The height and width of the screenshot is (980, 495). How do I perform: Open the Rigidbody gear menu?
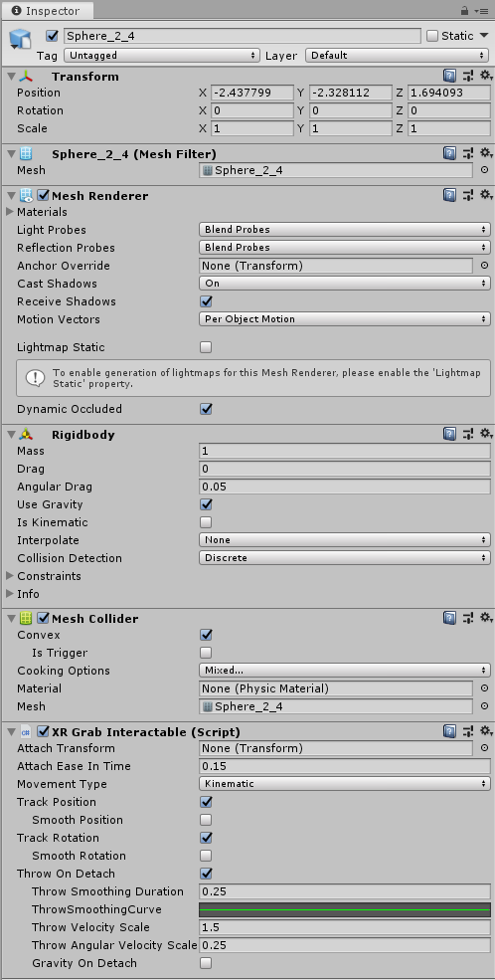[485, 434]
